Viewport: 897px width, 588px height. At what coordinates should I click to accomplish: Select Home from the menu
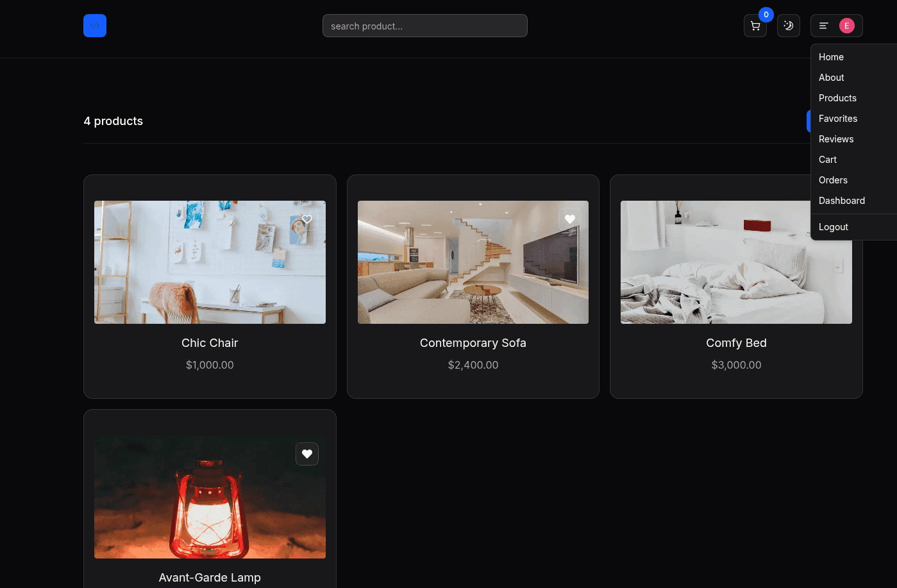coord(831,57)
